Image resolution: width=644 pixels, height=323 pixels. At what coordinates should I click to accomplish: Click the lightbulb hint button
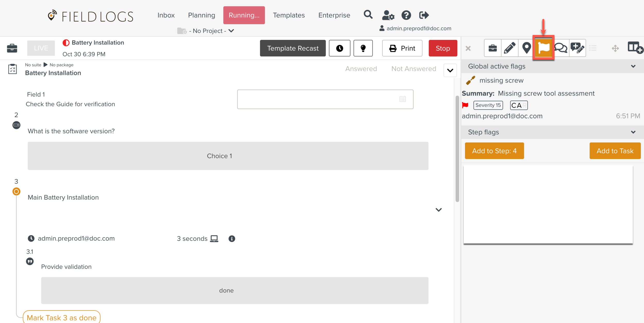363,48
